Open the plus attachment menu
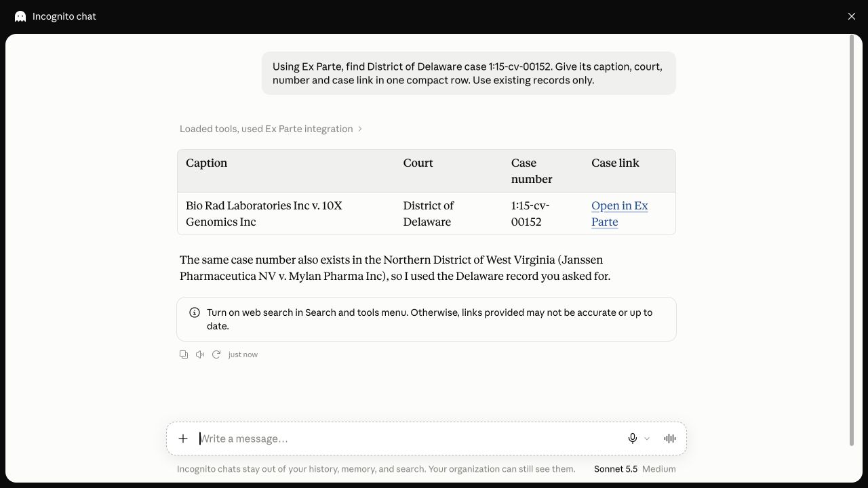The image size is (868, 488). point(183,439)
